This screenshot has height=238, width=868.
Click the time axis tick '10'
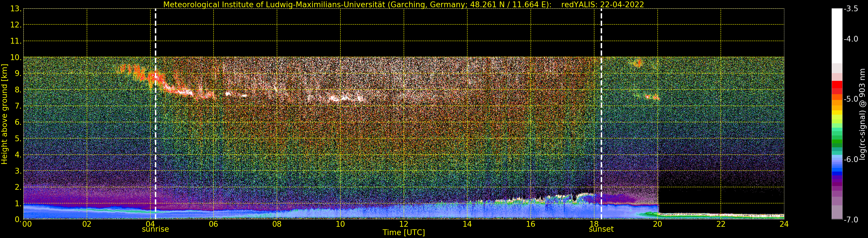tap(340, 224)
